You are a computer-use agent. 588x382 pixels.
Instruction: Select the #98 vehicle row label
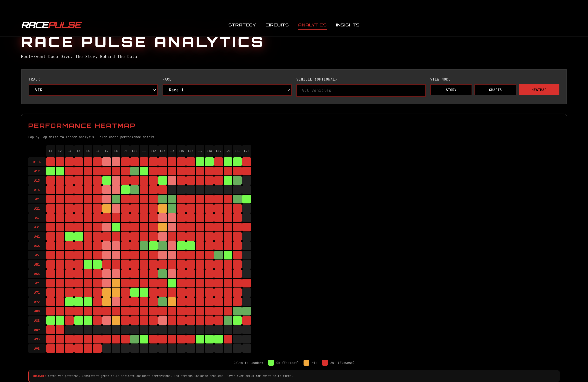pos(37,348)
